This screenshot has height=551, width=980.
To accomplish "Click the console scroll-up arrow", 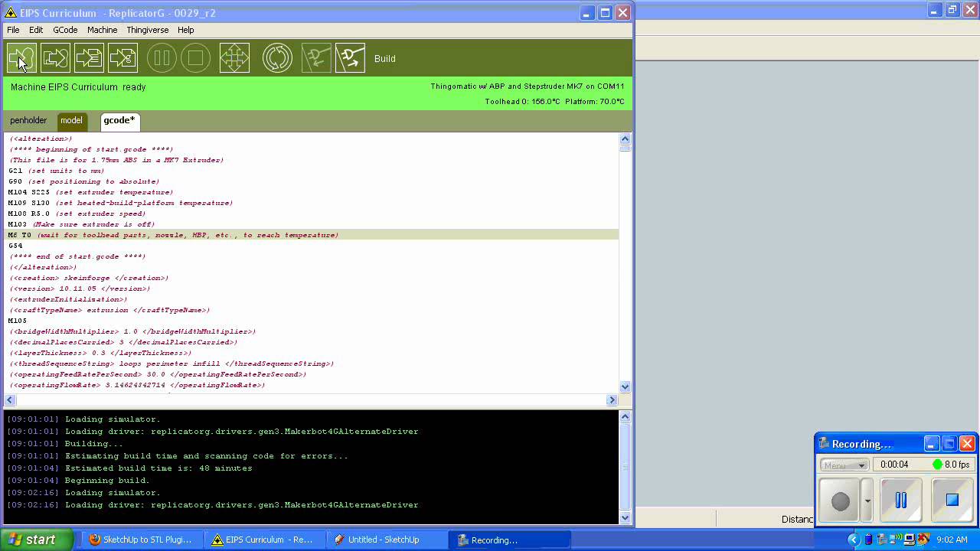I will [x=625, y=417].
